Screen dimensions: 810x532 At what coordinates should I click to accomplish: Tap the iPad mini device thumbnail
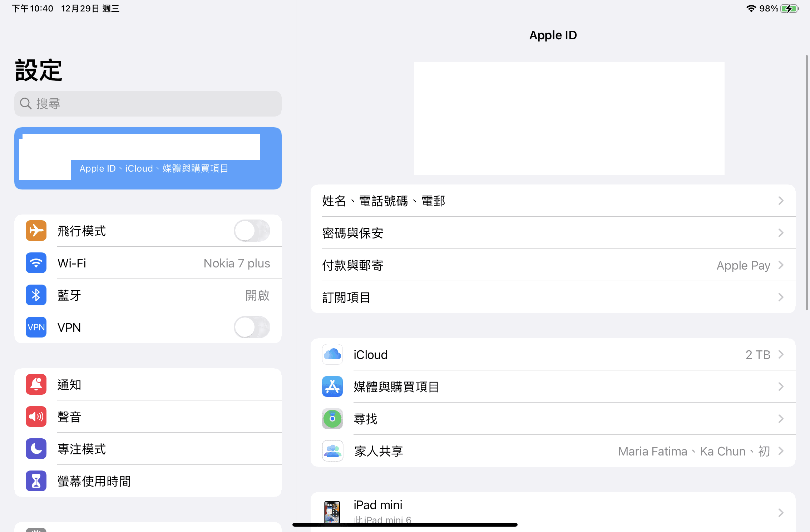[x=332, y=512]
